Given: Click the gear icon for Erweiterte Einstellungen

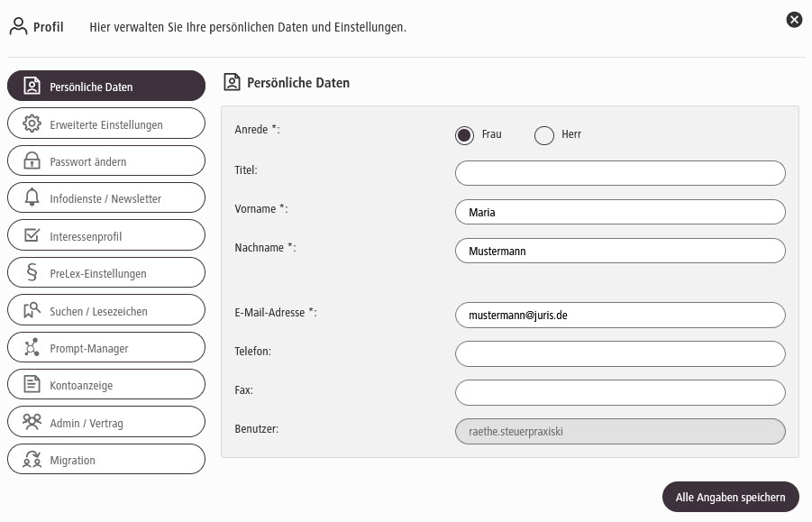Looking at the screenshot, I should click(32, 124).
